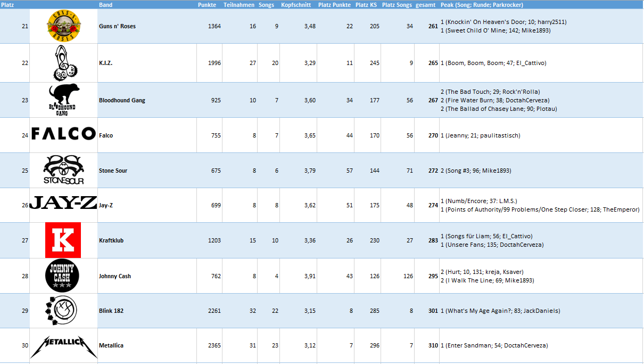Select Kopfschnitt value 3,91

point(310,276)
